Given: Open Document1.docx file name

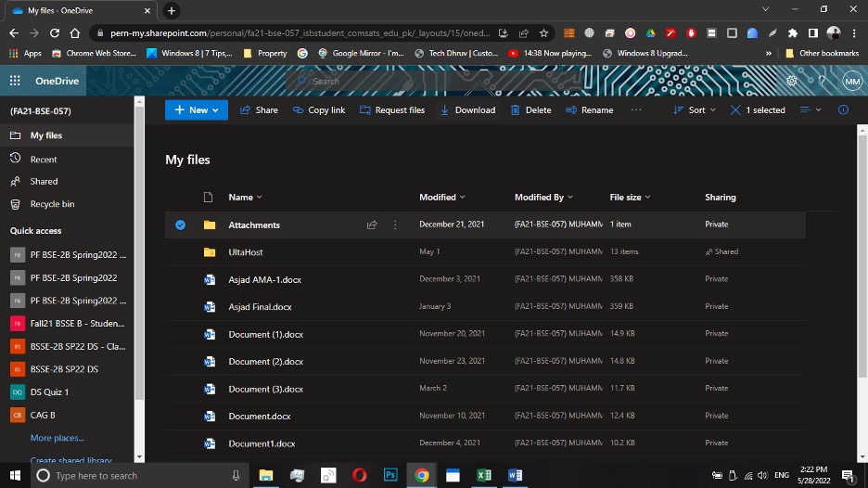Looking at the screenshot, I should (262, 443).
